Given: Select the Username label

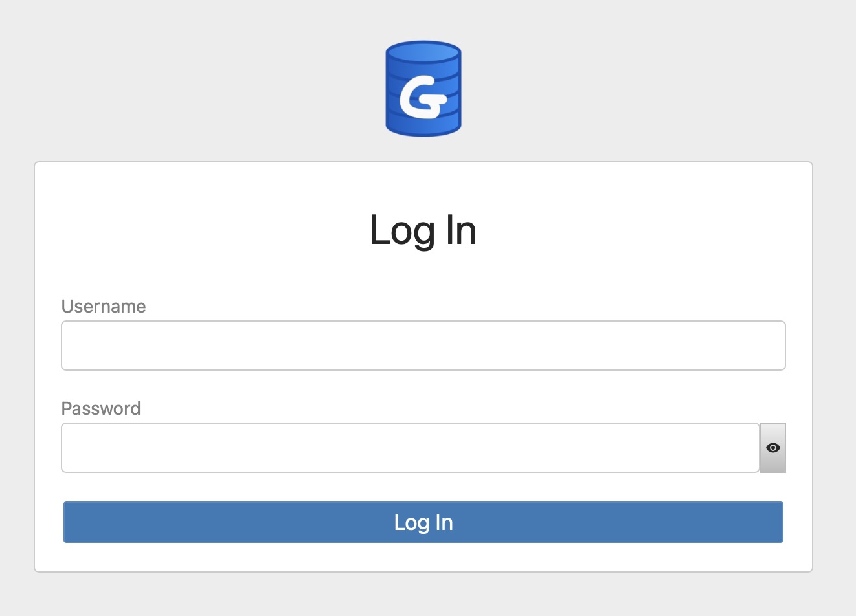Looking at the screenshot, I should point(103,306).
